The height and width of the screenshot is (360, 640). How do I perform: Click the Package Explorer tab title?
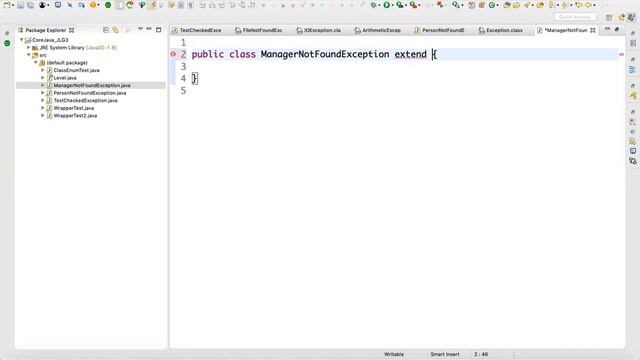pos(46,30)
